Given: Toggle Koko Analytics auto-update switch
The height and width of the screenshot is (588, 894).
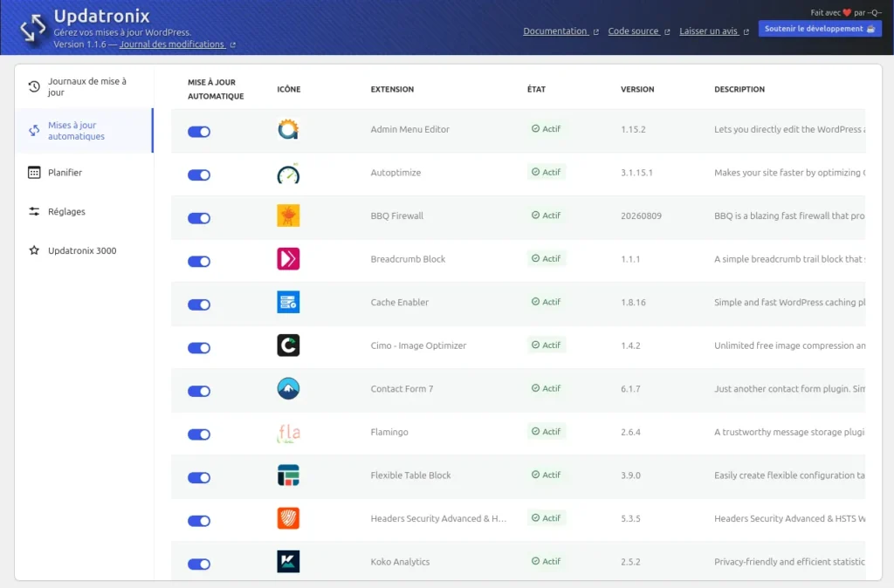Looking at the screenshot, I should click(x=199, y=564).
